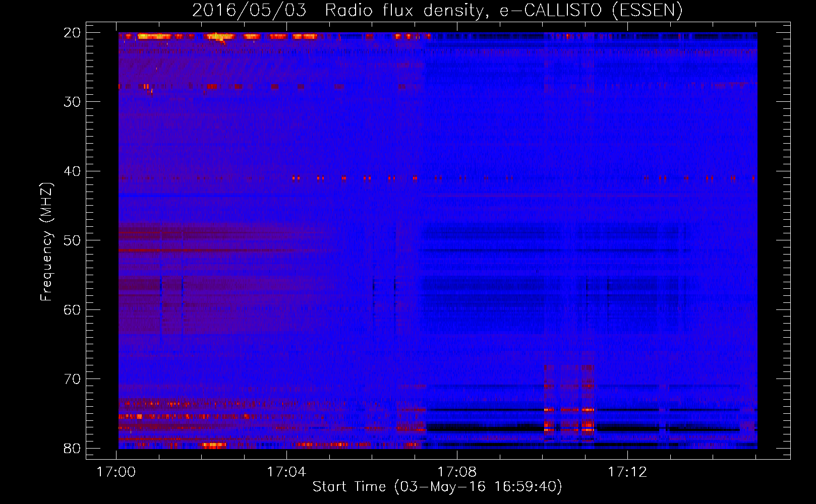
Task: Click the '50' frequency tick label
Action: pos(72,240)
